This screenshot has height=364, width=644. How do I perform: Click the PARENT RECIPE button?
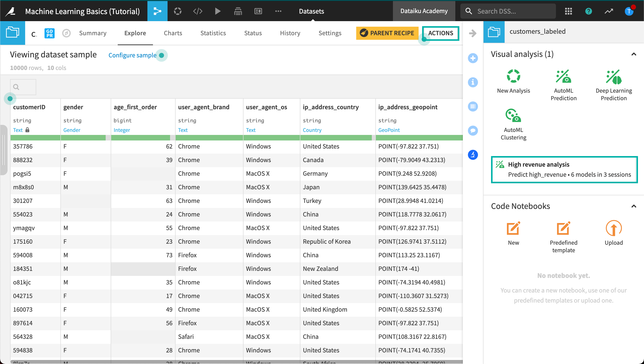pyautogui.click(x=387, y=33)
